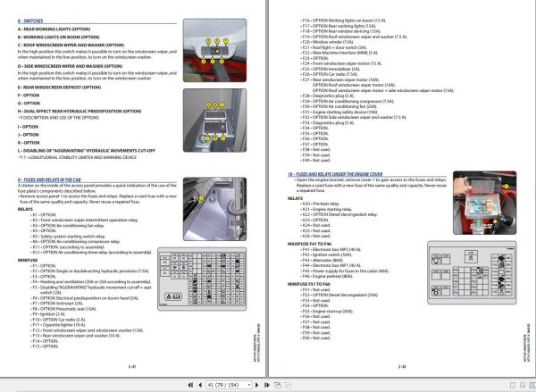Screen dimensions: 536x392
Task: Click 'LONGITUDINAL STABILITY LIMITER AND WARNING DEVICE' reference
Action: click(x=77, y=157)
